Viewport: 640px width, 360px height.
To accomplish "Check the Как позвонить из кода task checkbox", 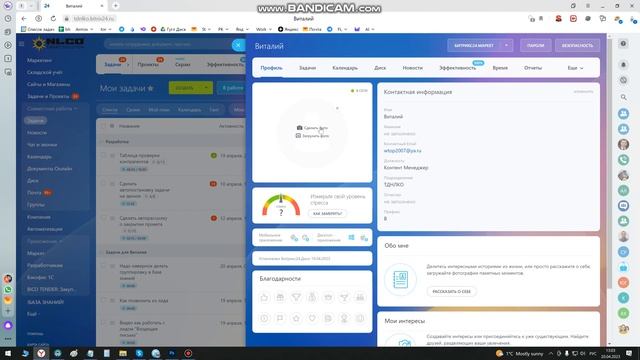I will [x=103, y=300].
